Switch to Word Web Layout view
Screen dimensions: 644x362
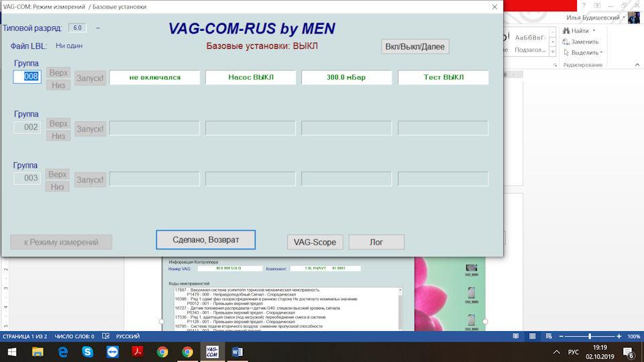(549, 336)
